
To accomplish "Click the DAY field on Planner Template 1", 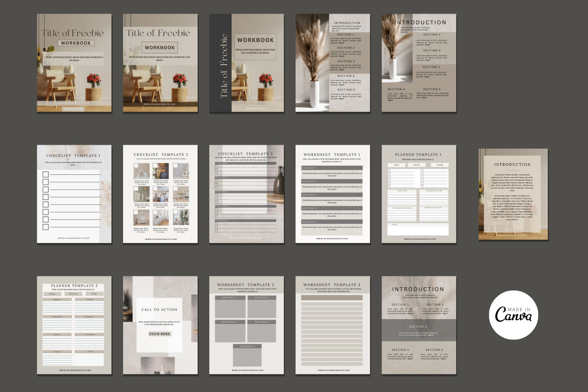I will coord(397,165).
